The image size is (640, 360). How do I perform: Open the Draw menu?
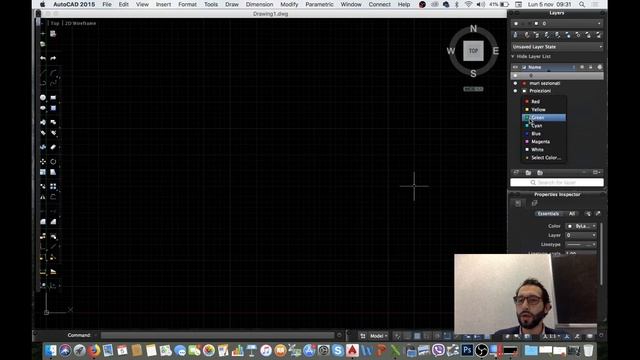(232, 4)
